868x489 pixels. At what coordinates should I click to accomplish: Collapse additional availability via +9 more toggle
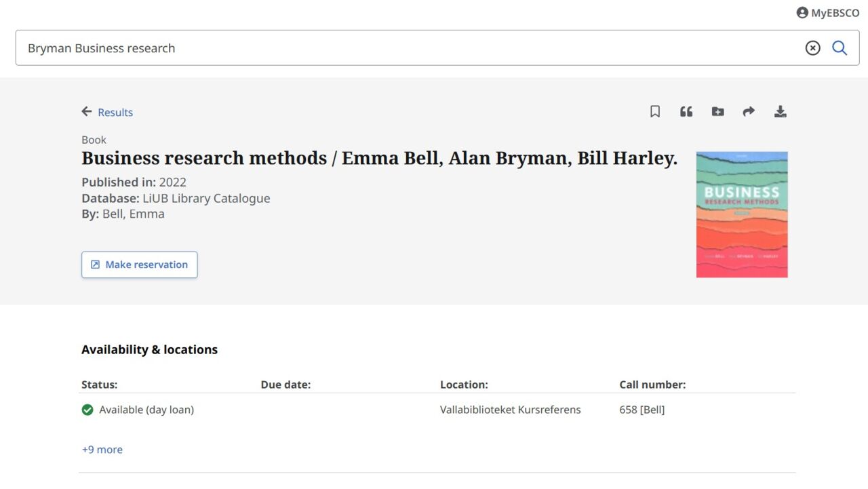(102, 449)
